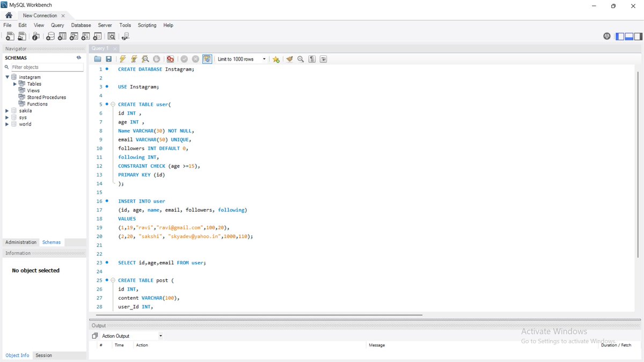Open an SQL script file in new tab
Image resolution: width=644 pixels, height=362 pixels.
click(x=22, y=36)
